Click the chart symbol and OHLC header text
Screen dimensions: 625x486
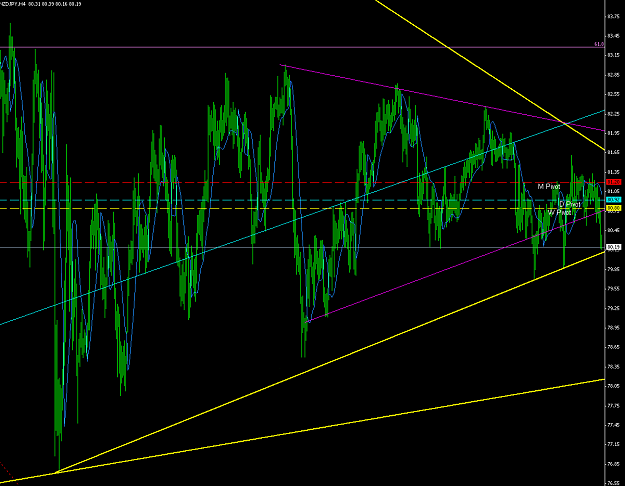click(x=41, y=4)
